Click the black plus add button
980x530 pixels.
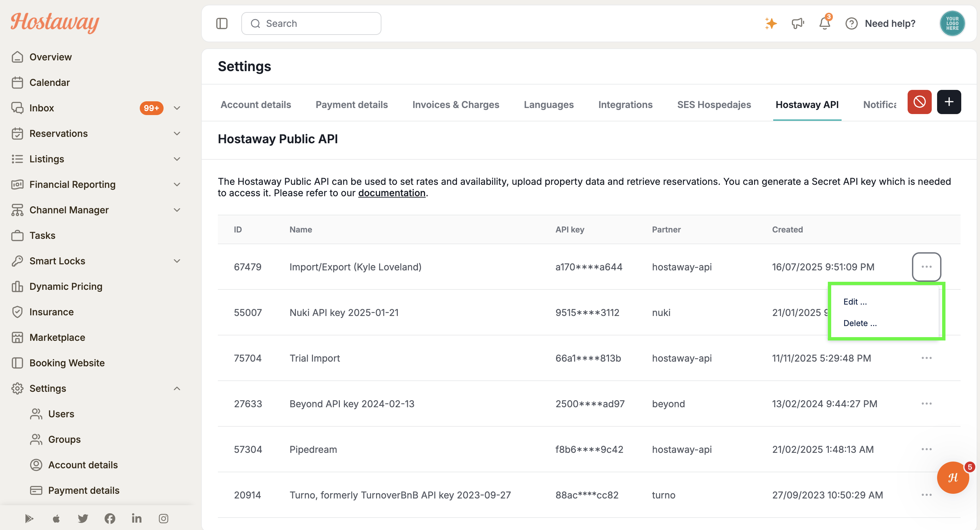coord(949,102)
